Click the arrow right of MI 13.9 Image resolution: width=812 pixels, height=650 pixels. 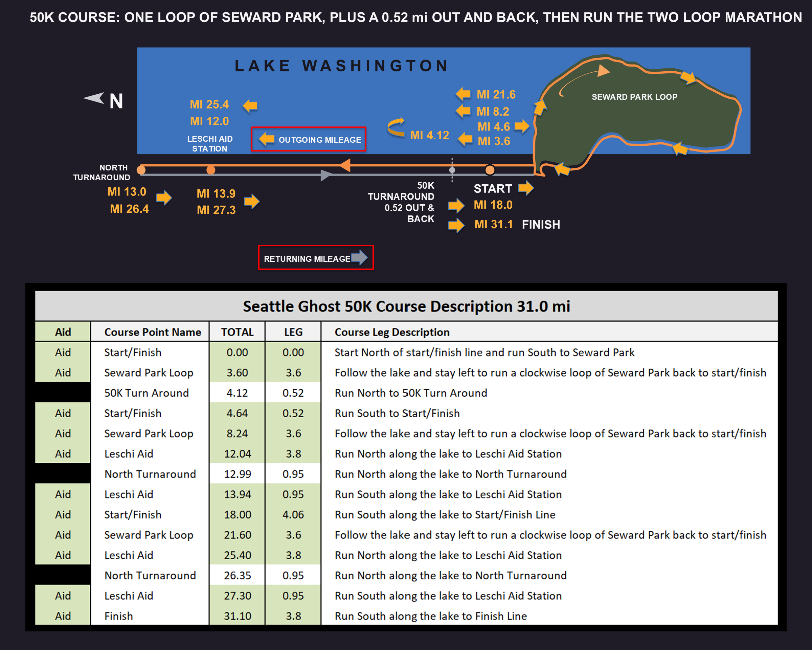[x=252, y=201]
